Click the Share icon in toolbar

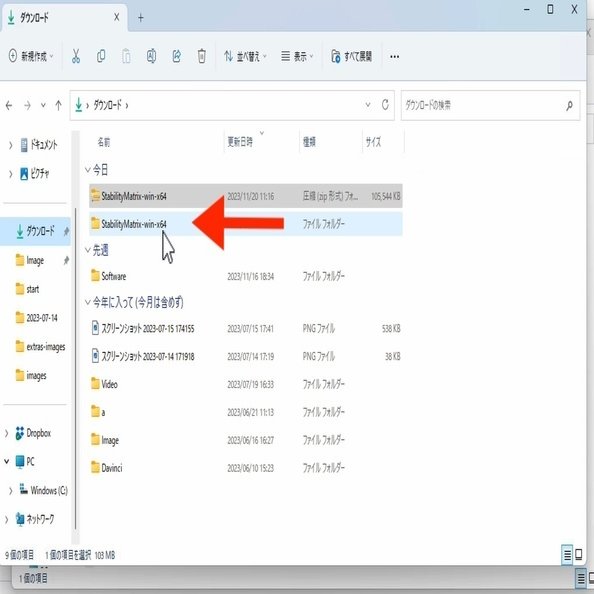click(x=177, y=56)
